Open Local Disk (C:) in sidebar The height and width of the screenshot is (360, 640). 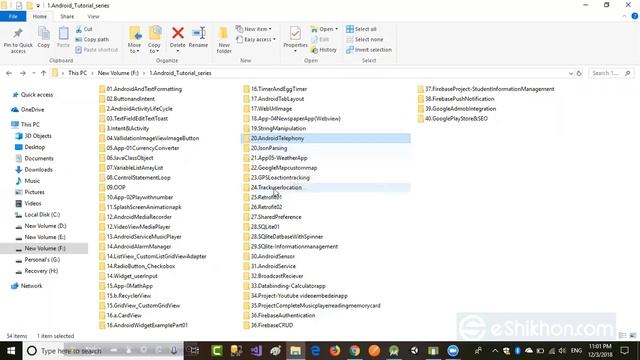(x=37, y=215)
